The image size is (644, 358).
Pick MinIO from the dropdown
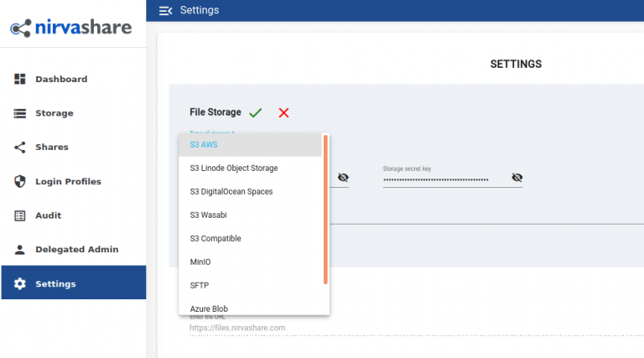tap(250, 262)
